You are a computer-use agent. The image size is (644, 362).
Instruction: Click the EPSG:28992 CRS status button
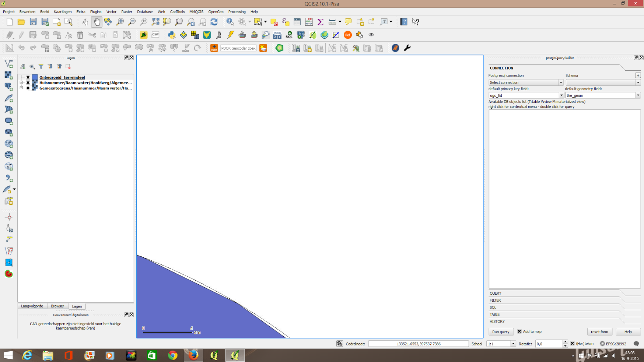tap(613, 344)
